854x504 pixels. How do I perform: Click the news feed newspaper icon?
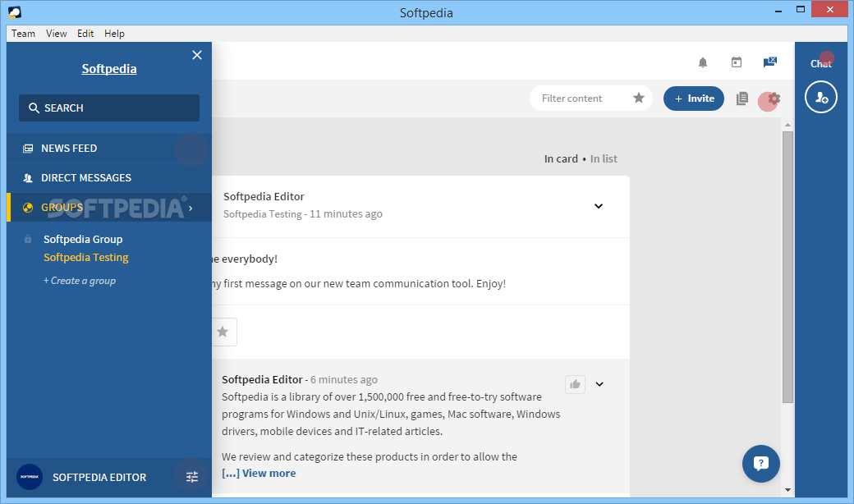pyautogui.click(x=28, y=148)
